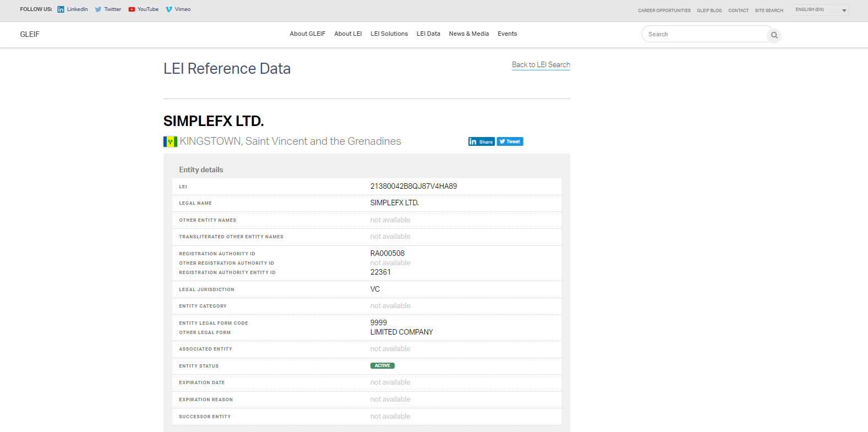The image size is (868, 432).
Task: Click the Saint Vincent flag icon
Action: 170,141
